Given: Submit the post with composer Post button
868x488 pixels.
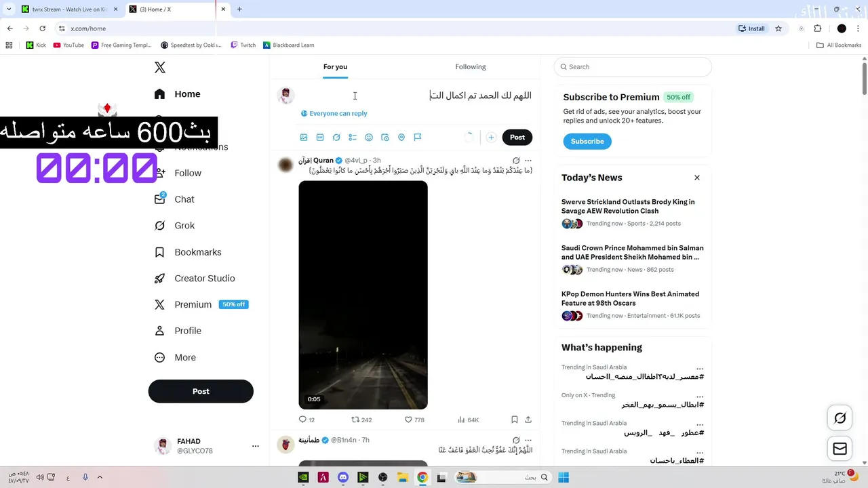Looking at the screenshot, I should click(517, 137).
